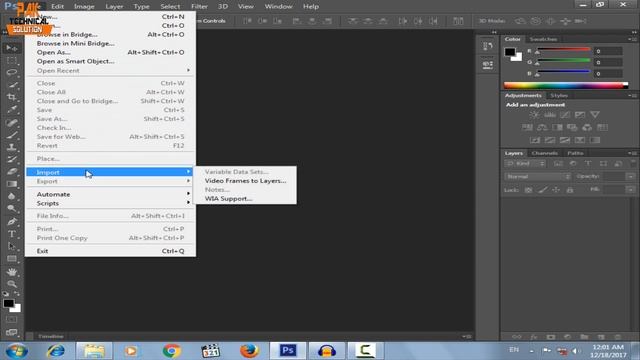Select the Rectangle shape tool

click(11, 259)
